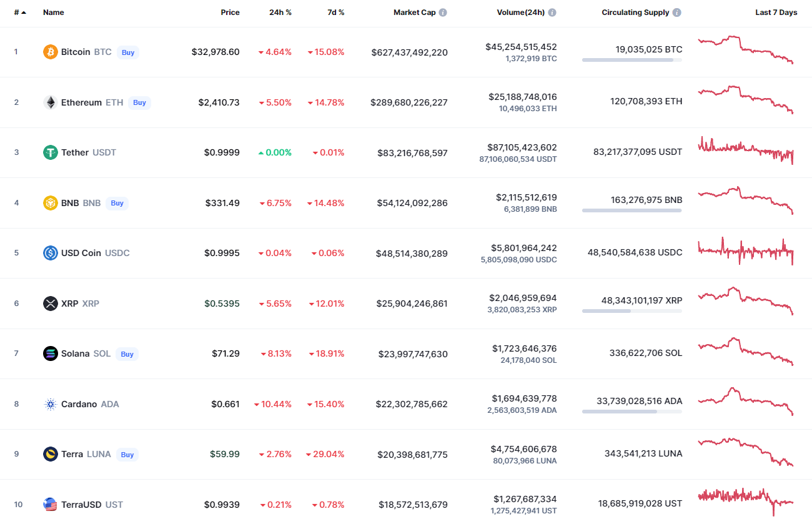Click Bitcoin's circulating supply progress bar
The width and height of the screenshot is (812, 524).
click(x=631, y=60)
